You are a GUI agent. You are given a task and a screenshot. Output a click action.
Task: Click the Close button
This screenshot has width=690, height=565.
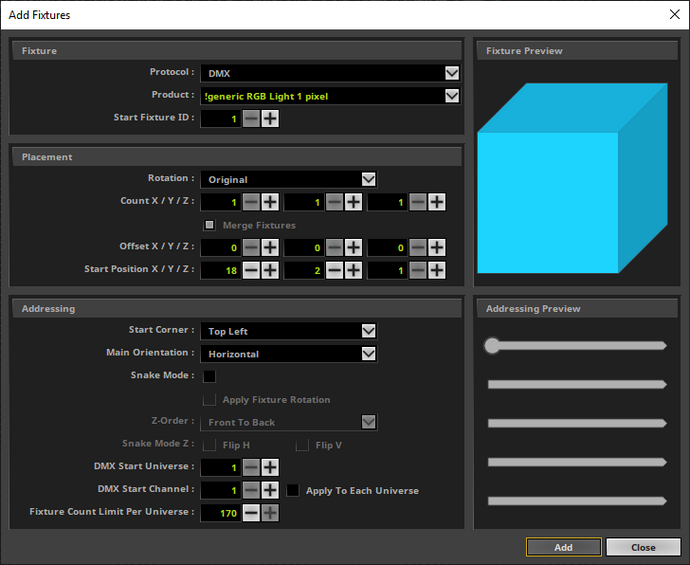coord(643,547)
